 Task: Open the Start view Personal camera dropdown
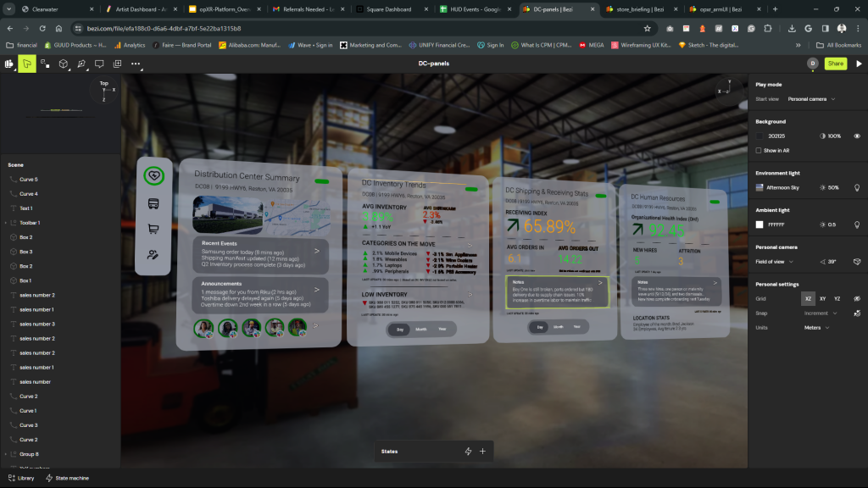point(811,99)
